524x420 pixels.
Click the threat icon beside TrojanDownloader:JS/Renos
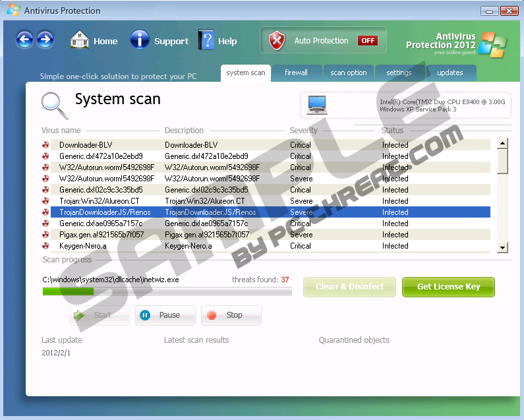coord(45,212)
